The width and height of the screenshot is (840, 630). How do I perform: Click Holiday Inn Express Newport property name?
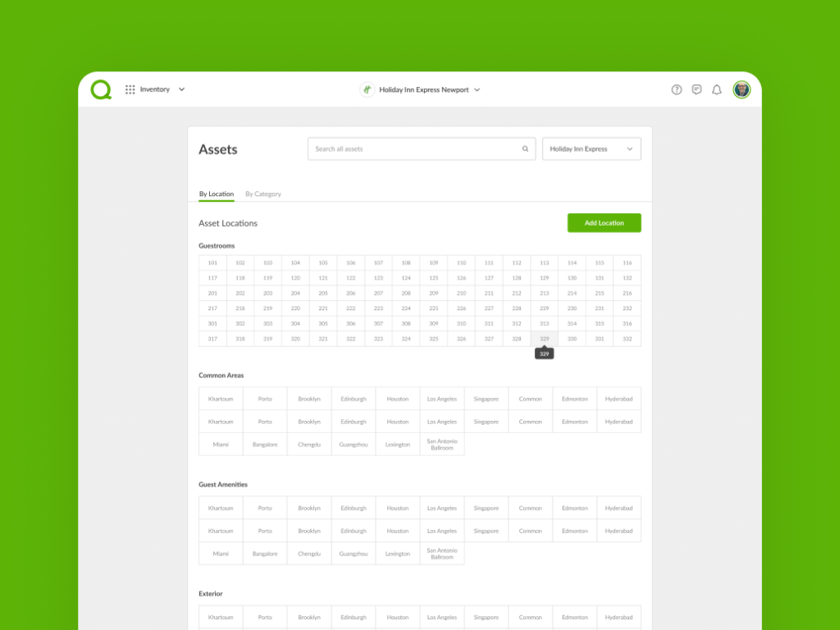(x=424, y=90)
